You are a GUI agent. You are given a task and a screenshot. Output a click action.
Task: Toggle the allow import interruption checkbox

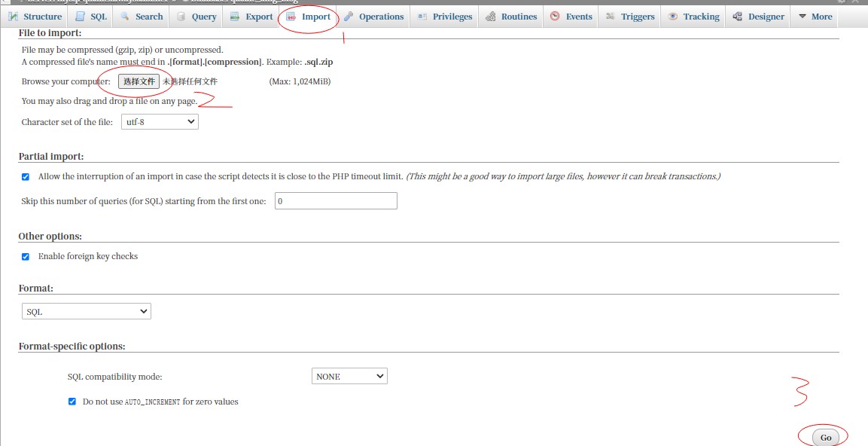tap(26, 176)
